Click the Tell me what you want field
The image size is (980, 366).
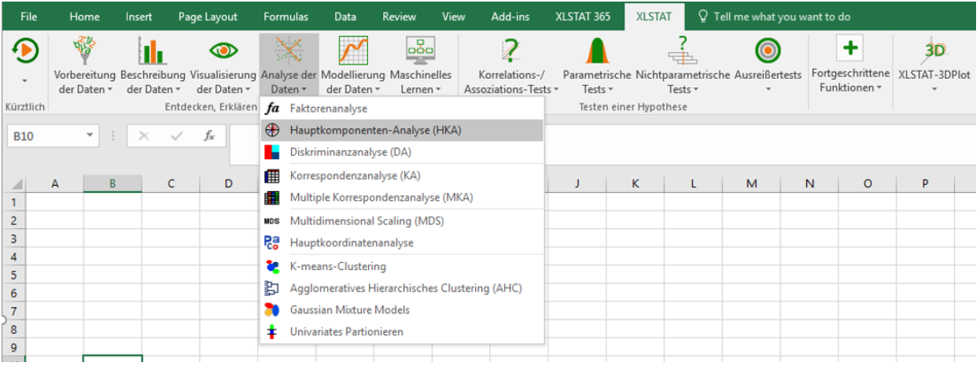point(781,17)
